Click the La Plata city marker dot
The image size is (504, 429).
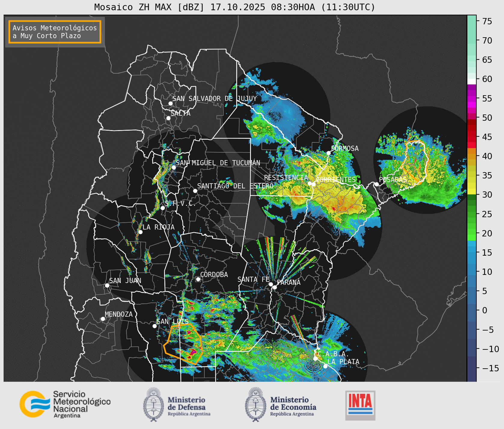point(325,366)
